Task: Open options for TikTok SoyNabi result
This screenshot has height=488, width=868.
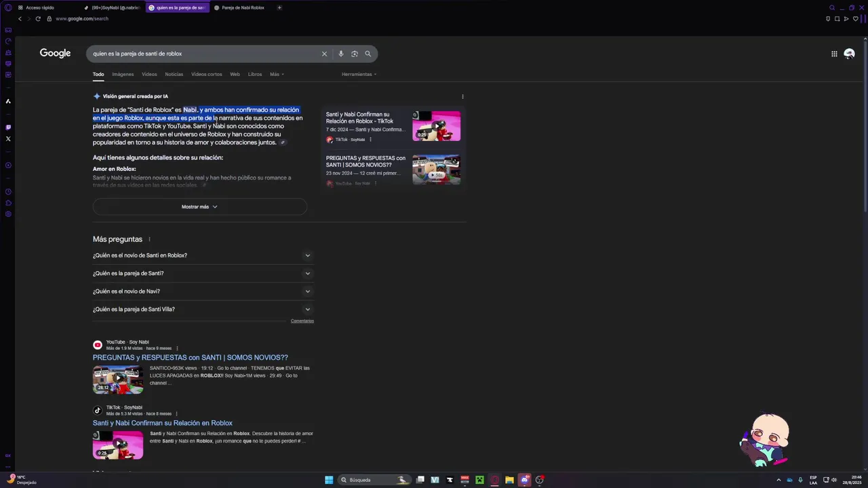Action: [x=176, y=413]
